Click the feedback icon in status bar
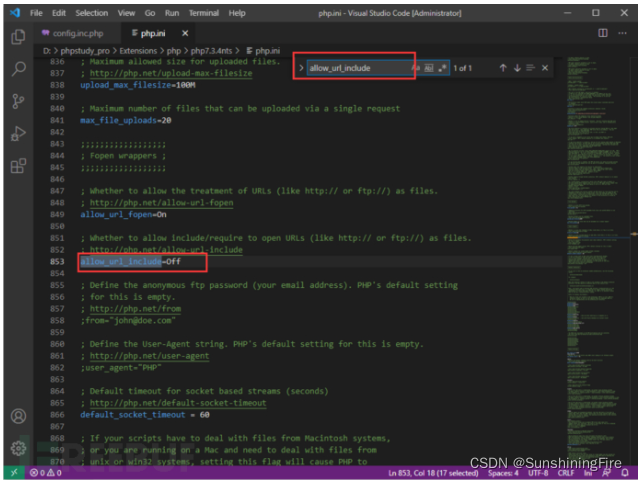The image size is (638, 481). [606, 473]
